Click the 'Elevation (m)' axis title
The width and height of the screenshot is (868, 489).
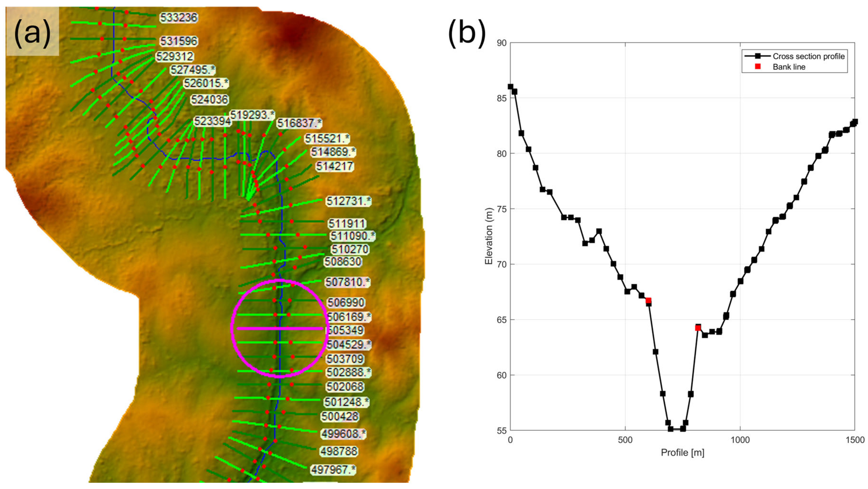488,236
